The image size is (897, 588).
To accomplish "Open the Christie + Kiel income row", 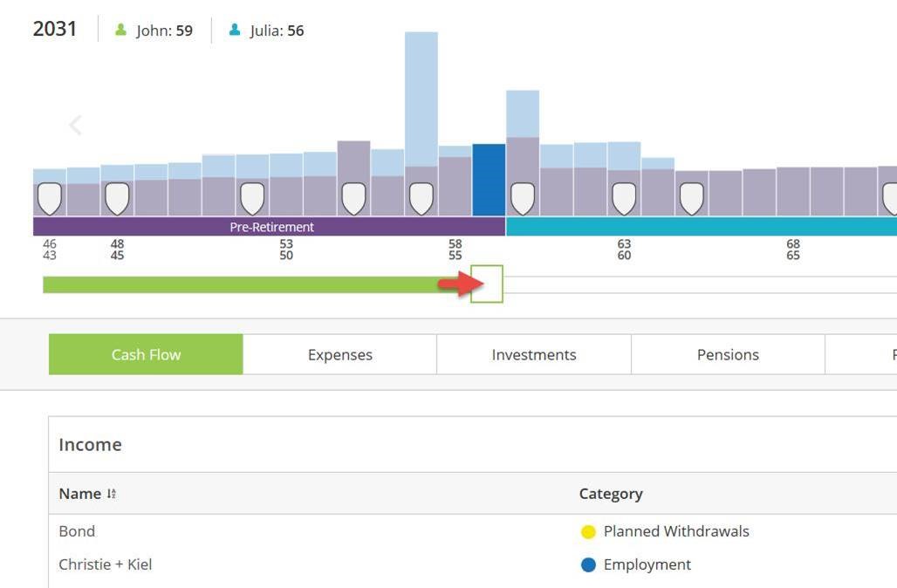I will point(105,564).
